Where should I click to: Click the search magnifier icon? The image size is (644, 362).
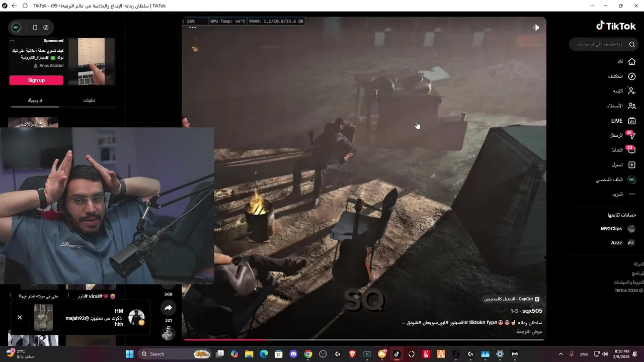point(632,44)
